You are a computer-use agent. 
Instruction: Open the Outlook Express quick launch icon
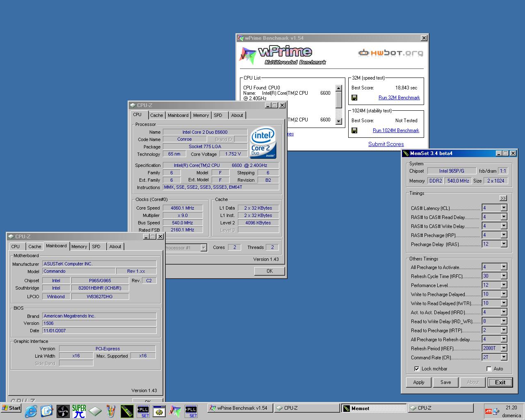[47, 411]
